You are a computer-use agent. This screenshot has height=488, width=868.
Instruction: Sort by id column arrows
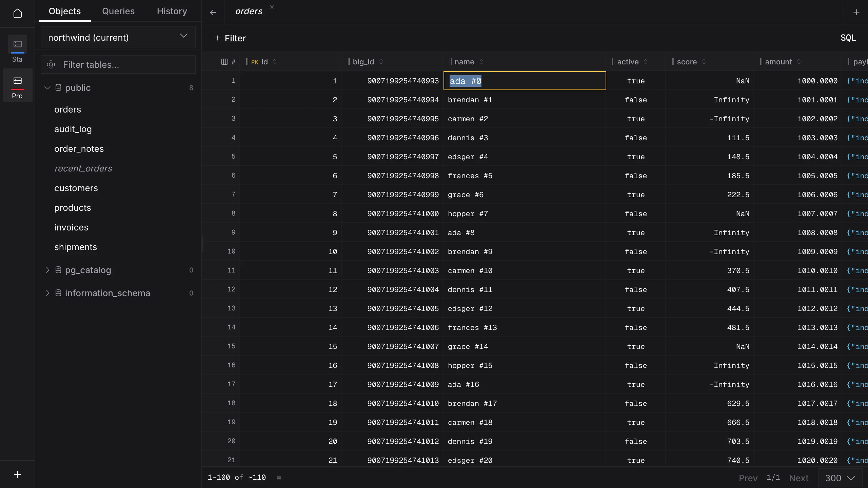click(x=275, y=62)
